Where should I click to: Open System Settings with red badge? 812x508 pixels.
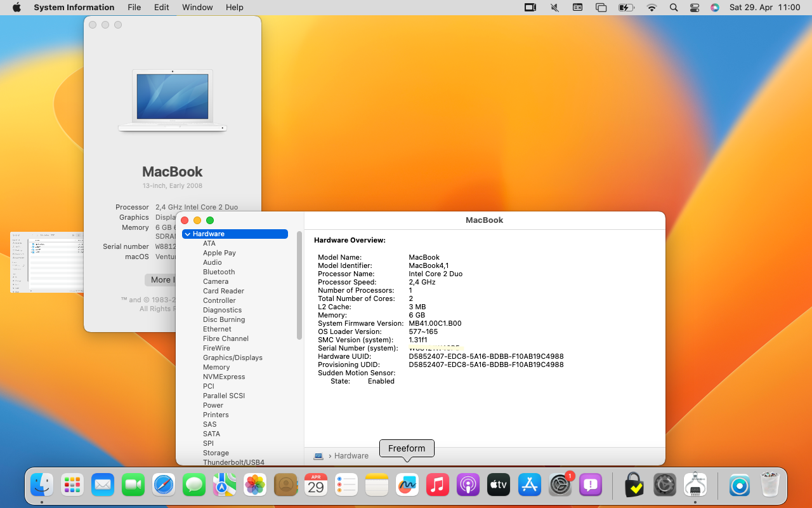coord(560,485)
